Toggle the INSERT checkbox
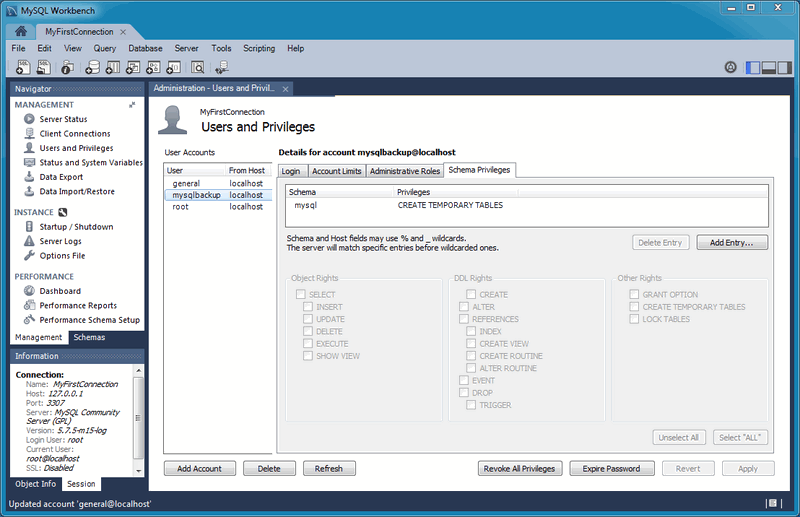 (308, 307)
